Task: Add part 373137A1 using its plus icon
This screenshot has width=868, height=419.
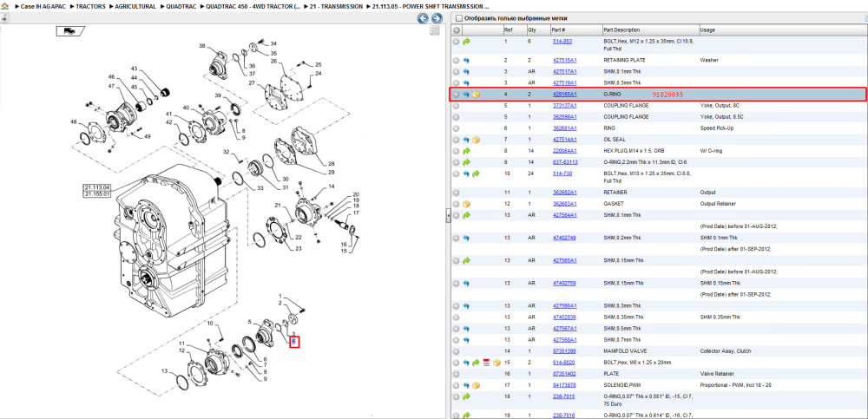Action: click(457, 106)
